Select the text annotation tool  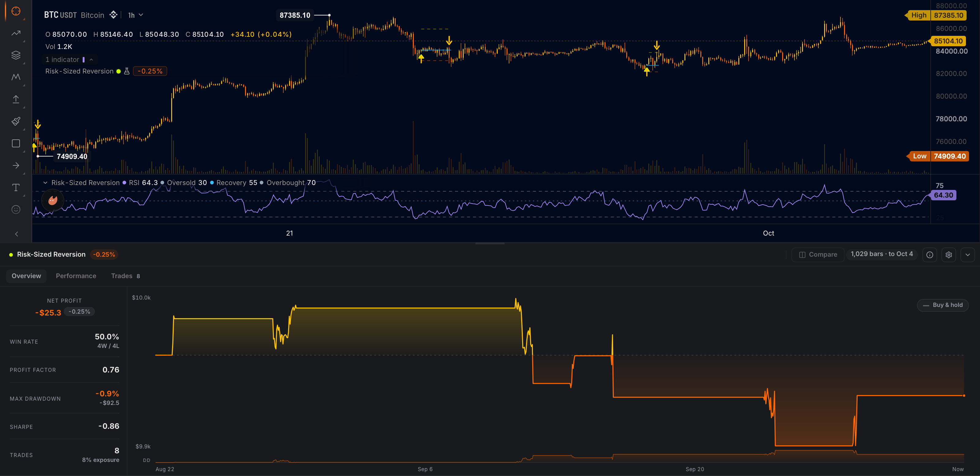(16, 187)
